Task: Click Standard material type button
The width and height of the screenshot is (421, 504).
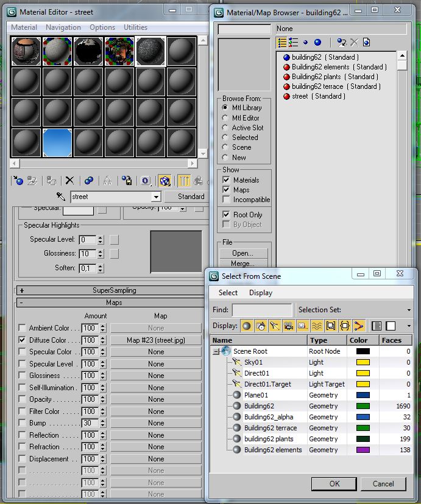Action: click(x=187, y=197)
